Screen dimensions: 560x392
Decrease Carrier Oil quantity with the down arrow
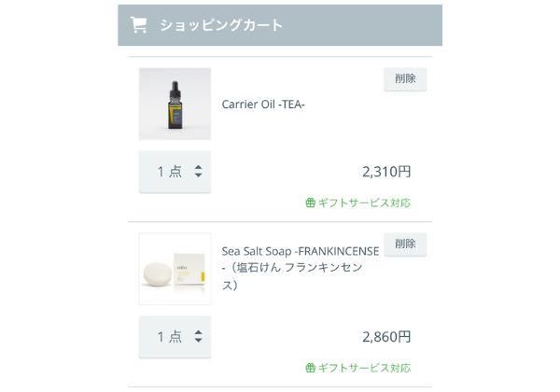(199, 176)
